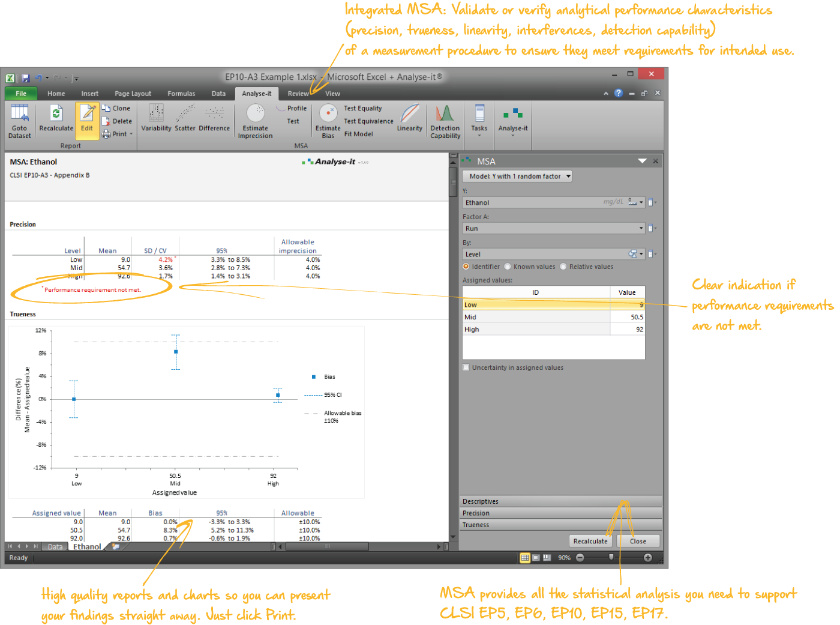Switch to Normal view in status bar
Screen dimensions: 840x625
(525, 558)
